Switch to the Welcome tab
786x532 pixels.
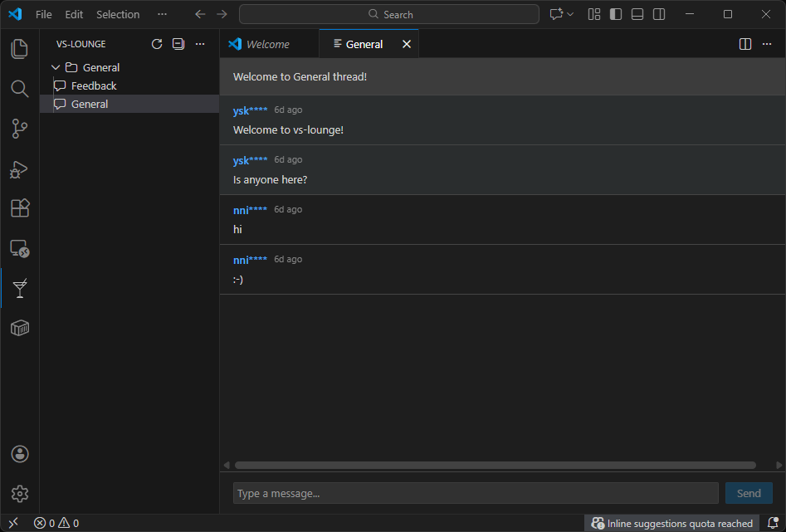266,43
